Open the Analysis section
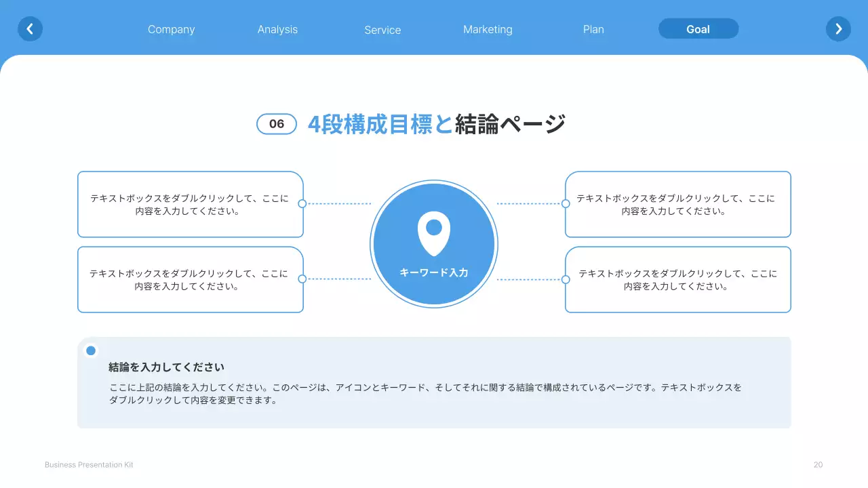Image resolution: width=868 pixels, height=488 pixels. 277,29
